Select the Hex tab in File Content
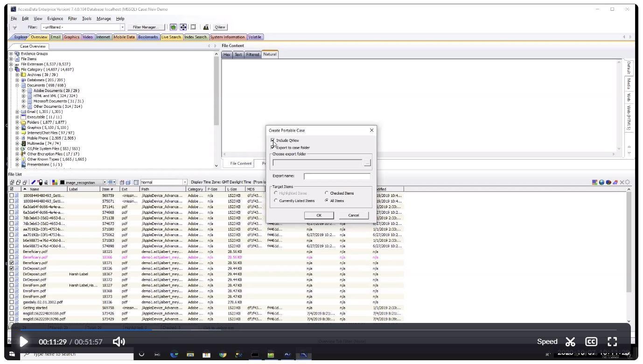 [226, 54]
